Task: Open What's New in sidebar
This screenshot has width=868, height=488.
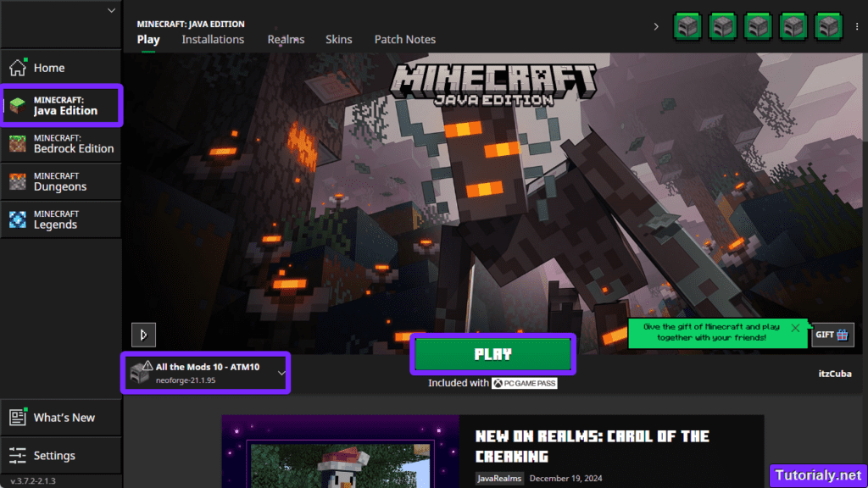Action: coord(61,417)
